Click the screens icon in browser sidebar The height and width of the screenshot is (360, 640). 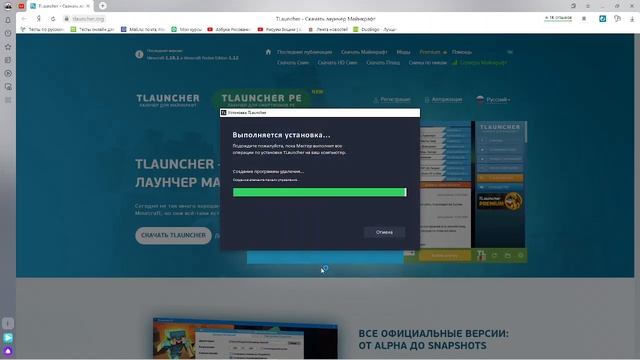8,87
